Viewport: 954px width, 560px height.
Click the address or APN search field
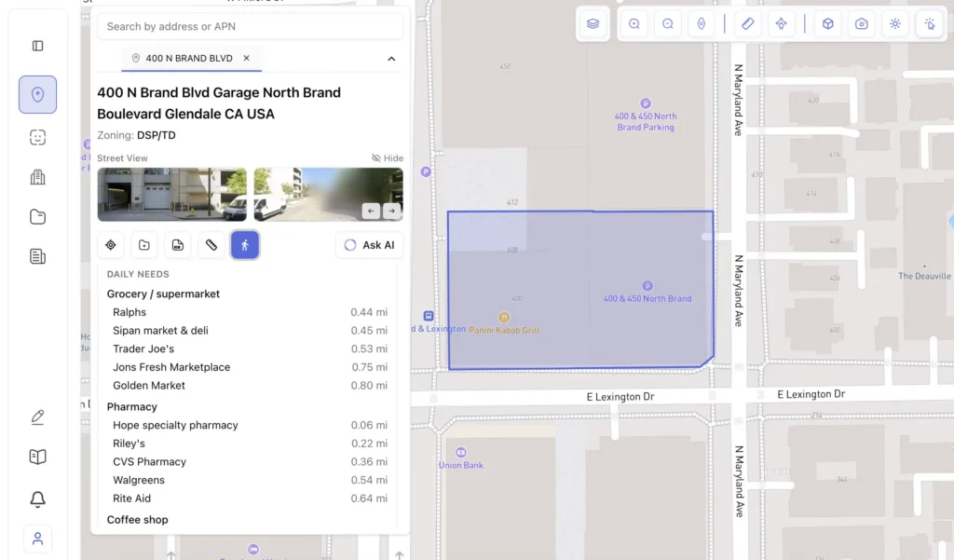[250, 26]
